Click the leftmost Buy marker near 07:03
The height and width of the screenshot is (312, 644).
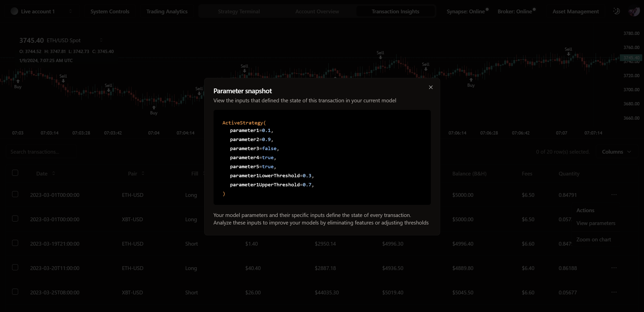[18, 84]
